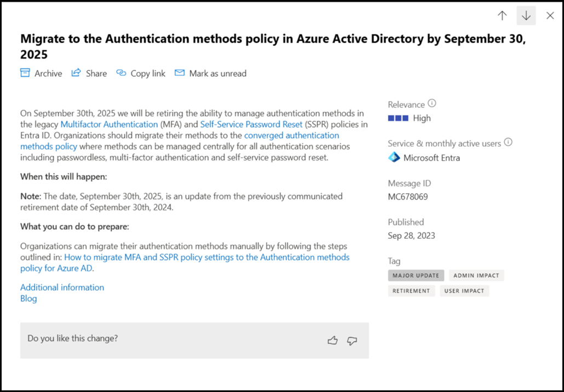Viewport: 564px width, 392px height.
Task: Click info icon beside Service & monthly active users
Action: click(508, 142)
